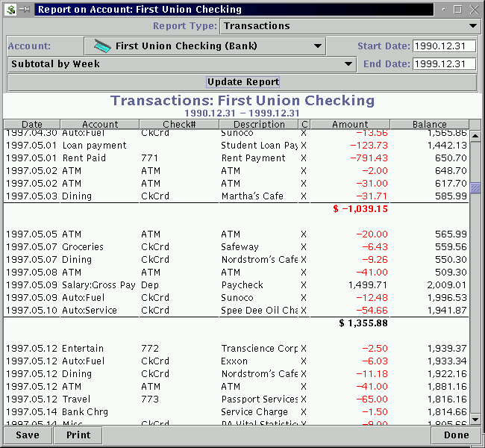485x448 pixels.
Task: Close the report window
Action: tap(474, 10)
